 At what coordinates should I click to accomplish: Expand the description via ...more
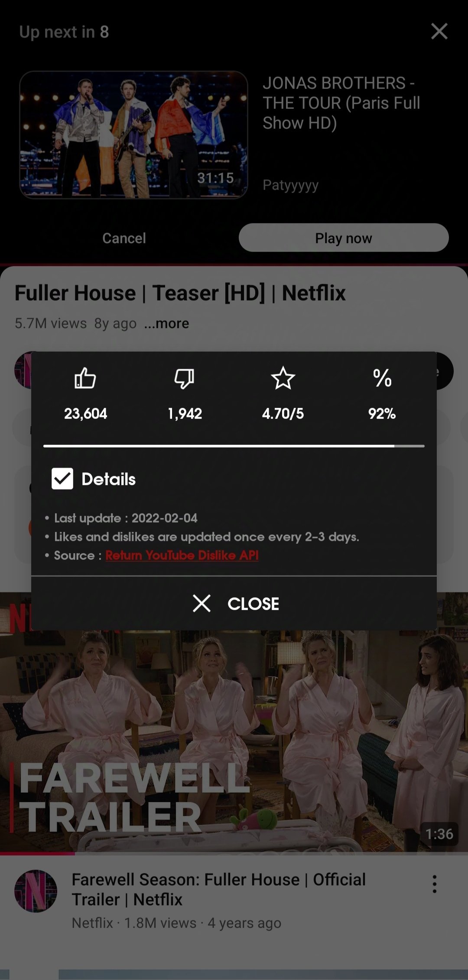click(x=167, y=323)
